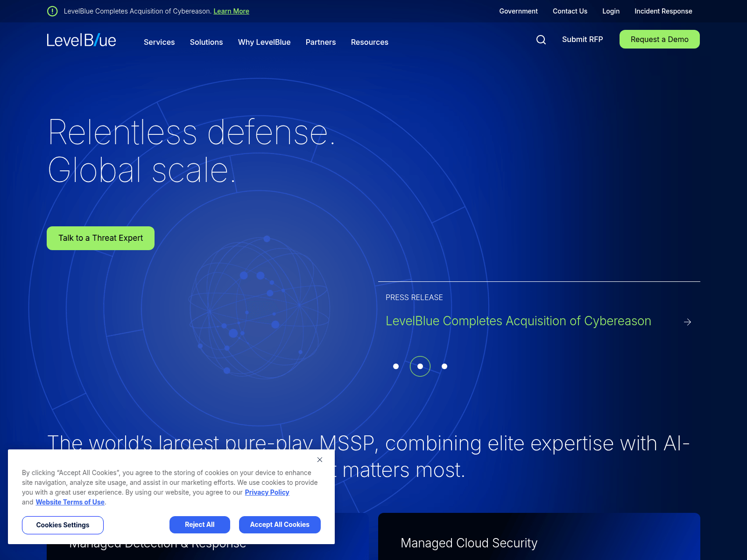The image size is (747, 560).
Task: Click the press release arrow icon
Action: [687, 322]
